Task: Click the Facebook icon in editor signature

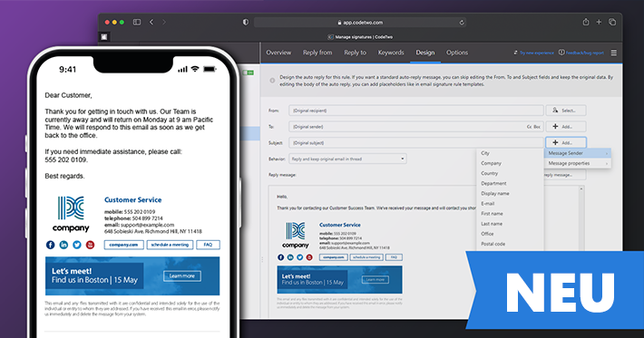Action: (x=280, y=257)
